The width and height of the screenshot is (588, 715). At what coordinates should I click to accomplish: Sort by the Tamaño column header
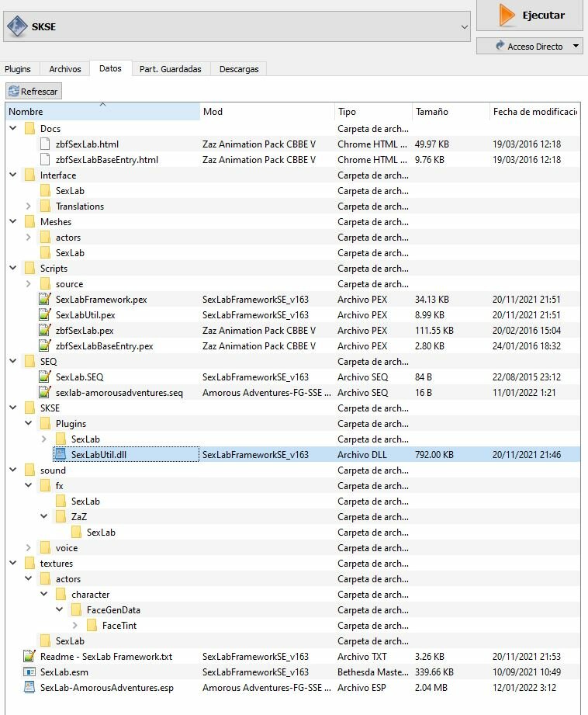pyautogui.click(x=451, y=111)
